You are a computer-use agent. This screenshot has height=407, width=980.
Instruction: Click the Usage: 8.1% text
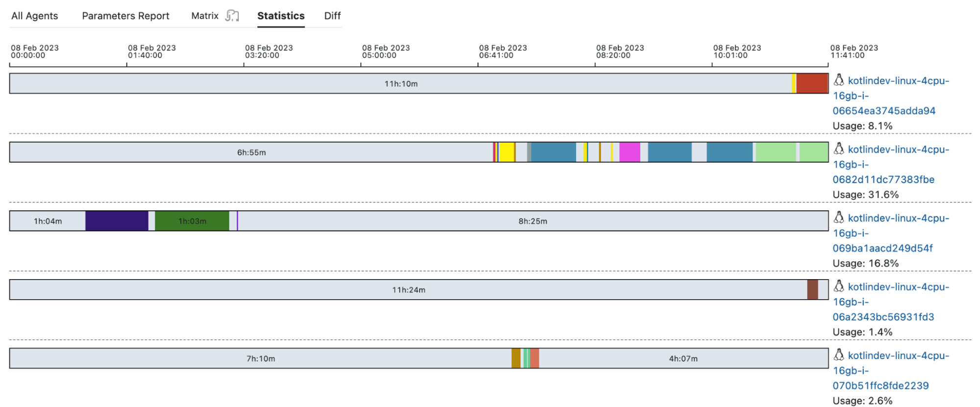862,126
